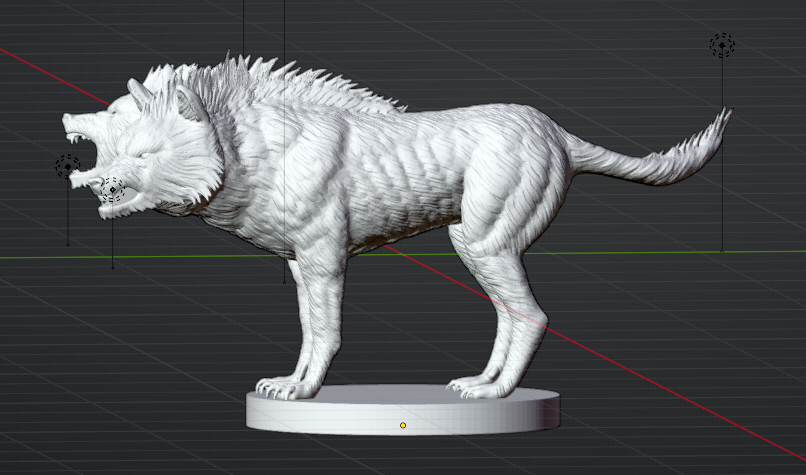Image resolution: width=806 pixels, height=475 pixels.
Task: Select the wolf's front paw on the base
Action: point(285,386)
